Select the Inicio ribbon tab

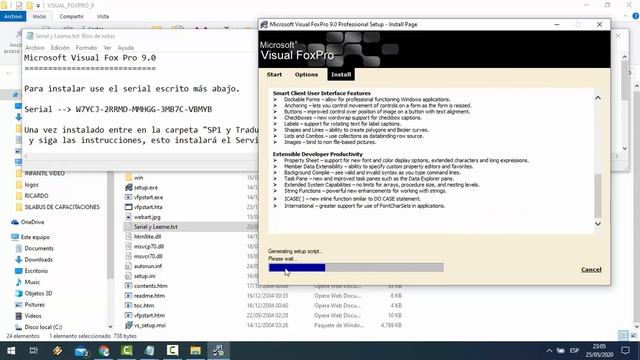click(39, 16)
